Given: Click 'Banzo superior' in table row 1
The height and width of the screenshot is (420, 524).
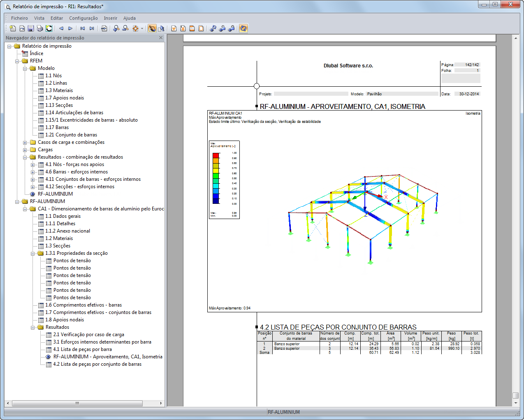Looking at the screenshot, I should [x=287, y=344].
